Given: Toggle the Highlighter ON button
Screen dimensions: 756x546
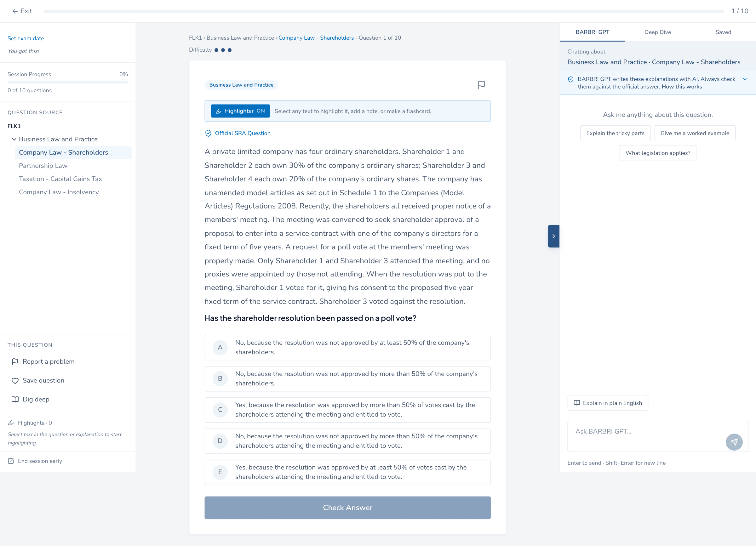Looking at the screenshot, I should pyautogui.click(x=240, y=111).
